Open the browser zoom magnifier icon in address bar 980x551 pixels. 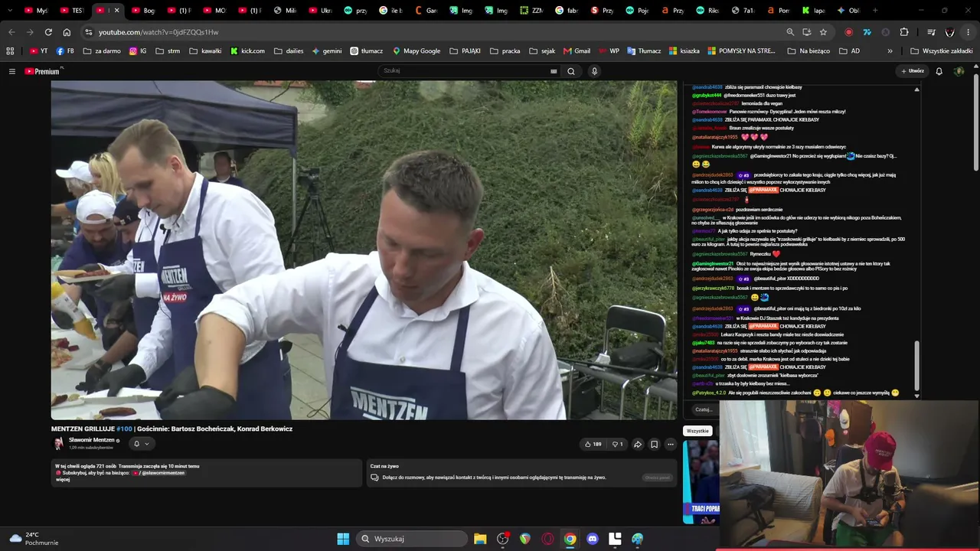point(790,32)
